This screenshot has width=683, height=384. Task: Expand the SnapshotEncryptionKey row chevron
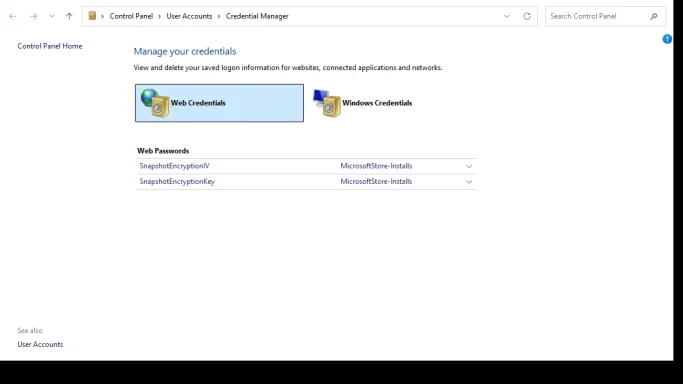(469, 182)
